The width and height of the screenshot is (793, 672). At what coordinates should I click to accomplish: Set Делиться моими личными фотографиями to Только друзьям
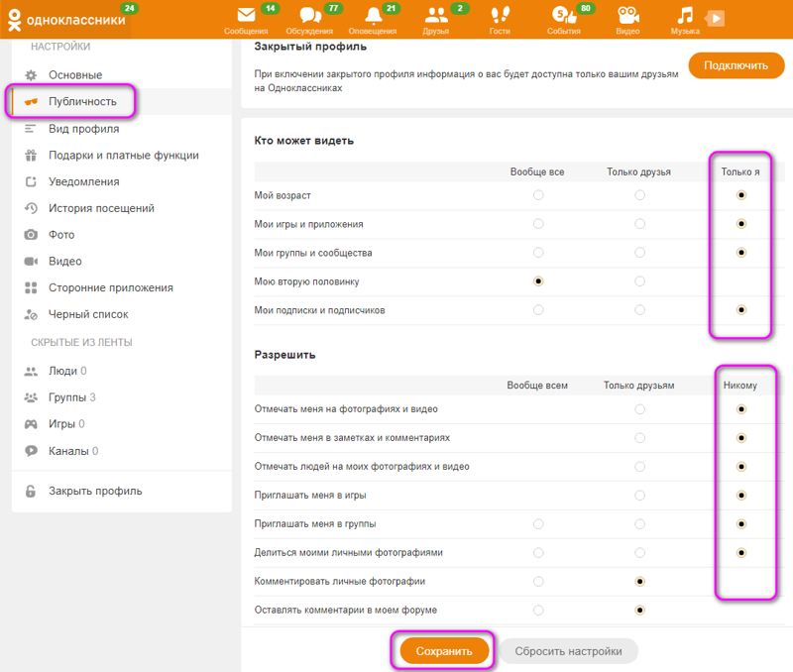click(x=639, y=553)
